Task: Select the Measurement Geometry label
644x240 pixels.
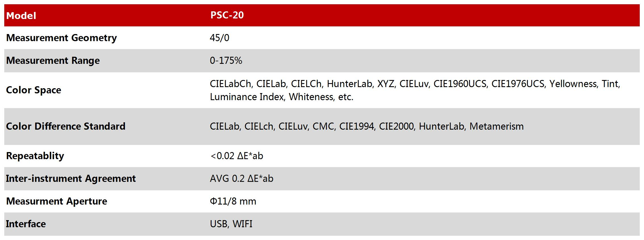Action: [61, 38]
